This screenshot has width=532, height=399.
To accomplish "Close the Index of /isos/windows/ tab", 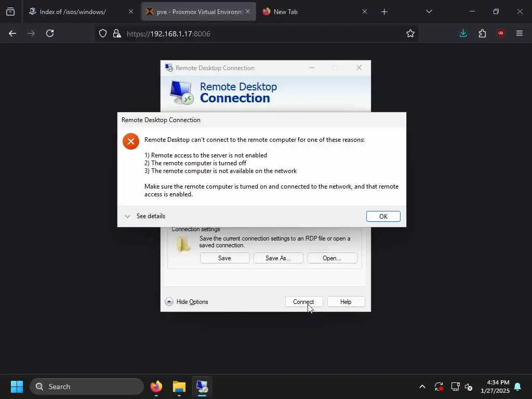I will pyautogui.click(x=130, y=11).
